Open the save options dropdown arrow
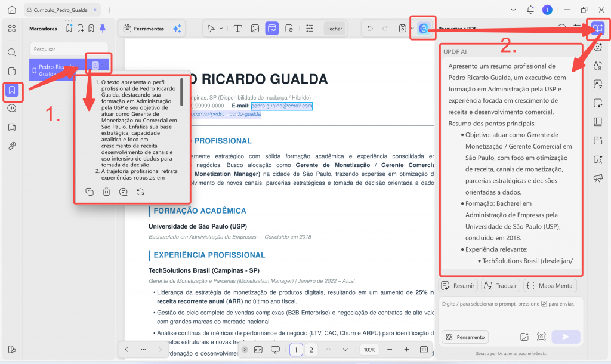Screen dimensions: 611x364 coord(412,29)
